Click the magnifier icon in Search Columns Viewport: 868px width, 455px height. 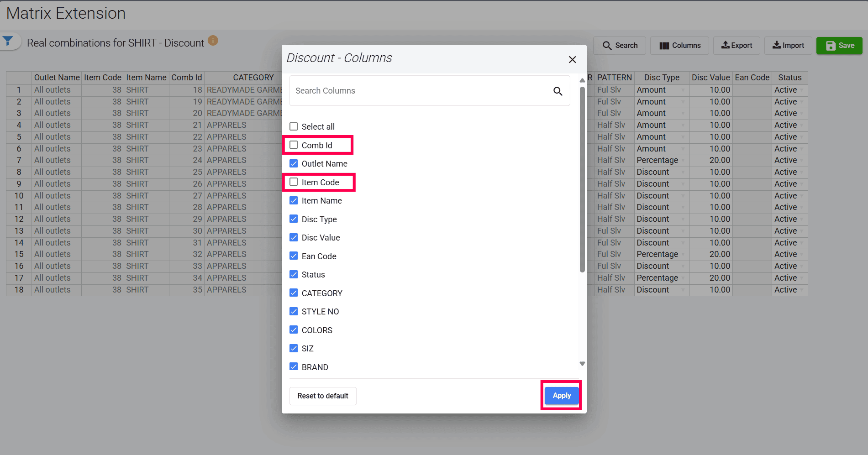[558, 91]
